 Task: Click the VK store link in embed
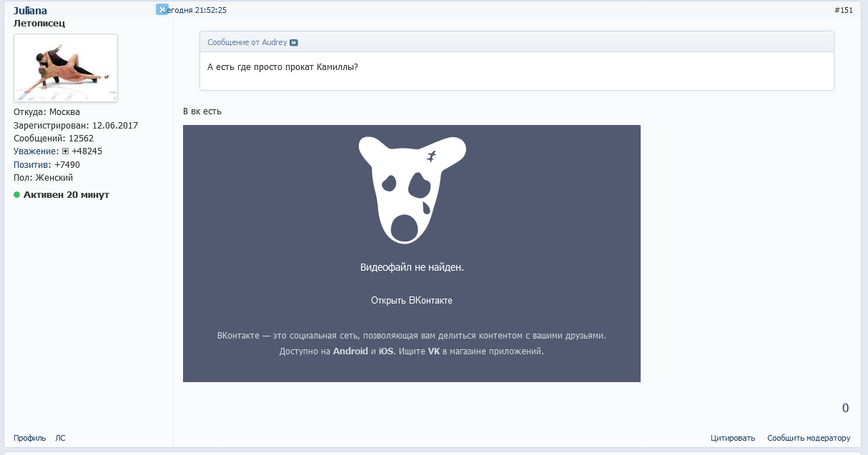434,351
